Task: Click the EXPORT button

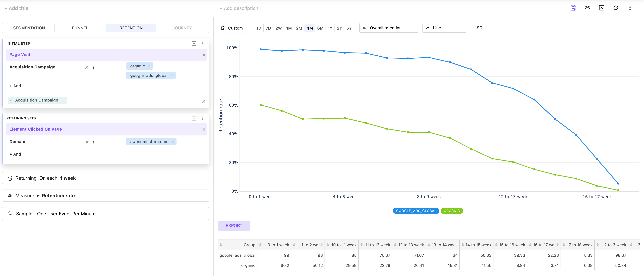Action: 234,225
